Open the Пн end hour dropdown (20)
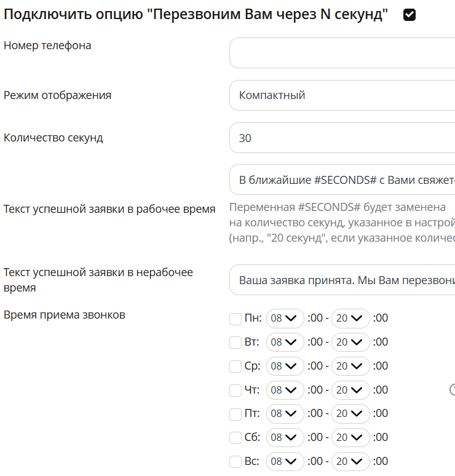Viewport: 455px width, 476px height. pos(350,318)
